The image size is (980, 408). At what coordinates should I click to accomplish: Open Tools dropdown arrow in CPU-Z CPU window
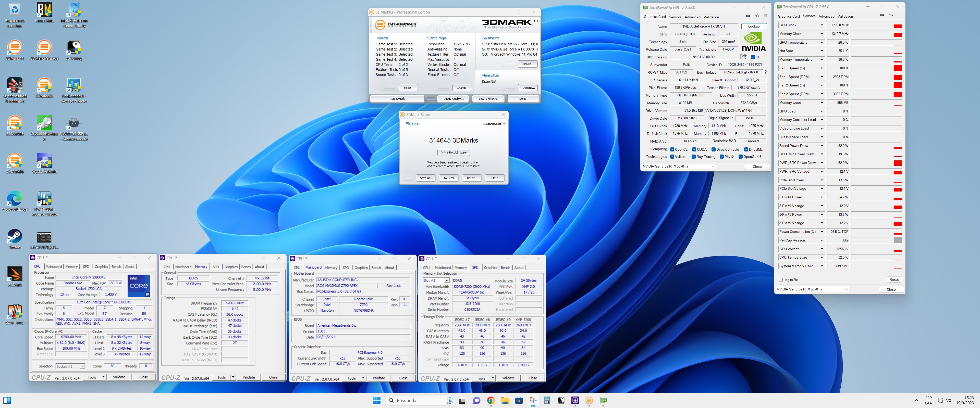coord(103,377)
